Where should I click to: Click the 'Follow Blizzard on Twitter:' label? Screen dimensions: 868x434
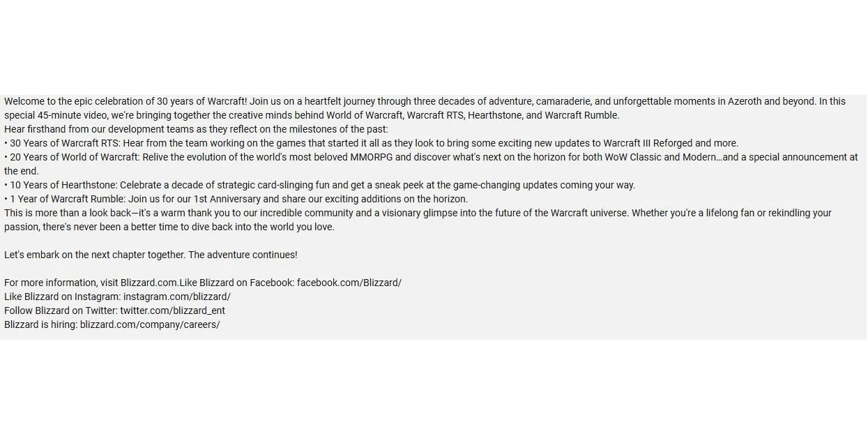point(61,310)
